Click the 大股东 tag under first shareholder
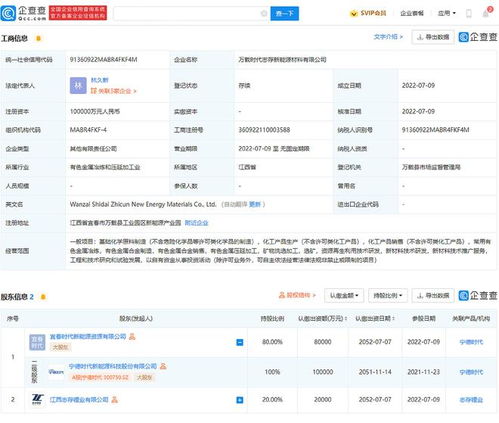This screenshot has width=499, height=423. [x=60, y=347]
